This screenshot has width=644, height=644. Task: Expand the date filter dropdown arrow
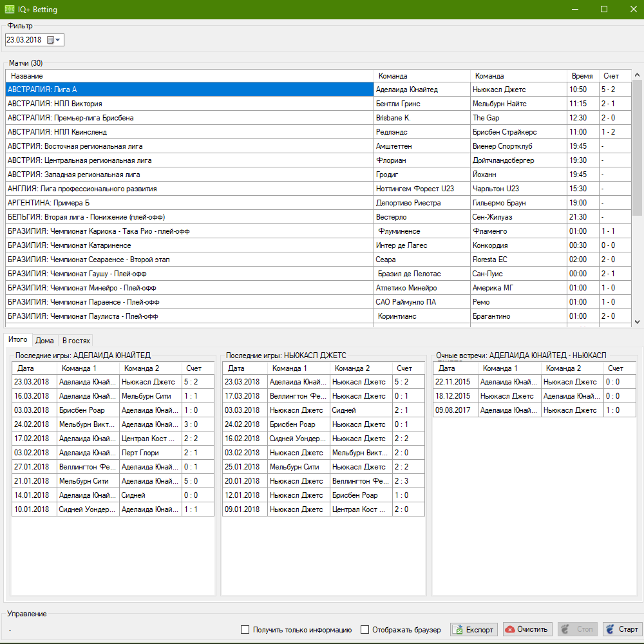pos(59,40)
